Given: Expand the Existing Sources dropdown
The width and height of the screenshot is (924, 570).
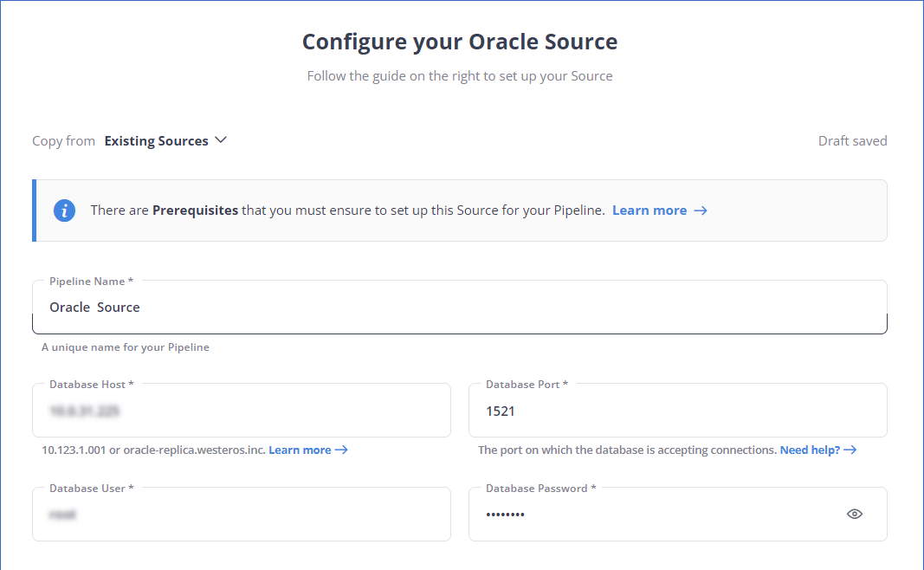Looking at the screenshot, I should pyautogui.click(x=165, y=141).
